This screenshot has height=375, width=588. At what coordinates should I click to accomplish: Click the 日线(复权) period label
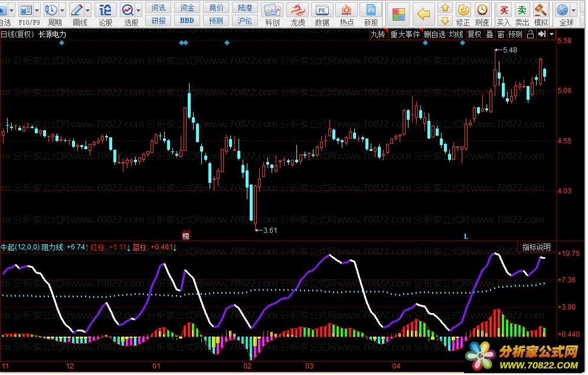[x=17, y=34]
